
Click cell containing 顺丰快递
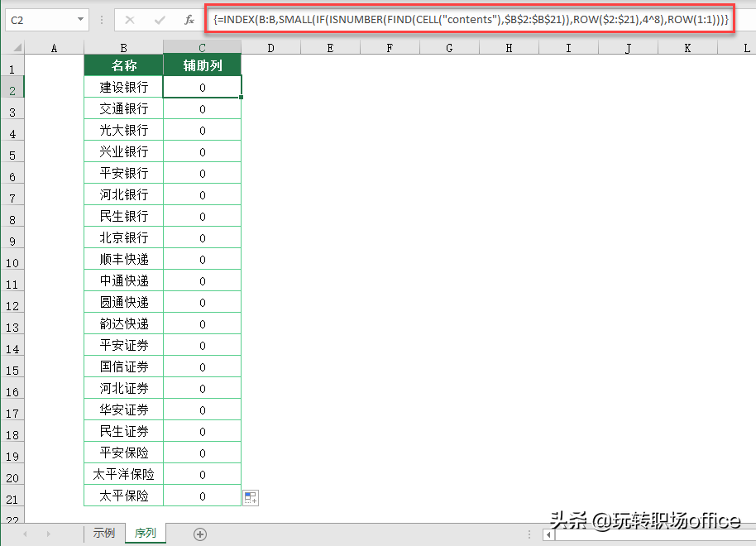124,259
